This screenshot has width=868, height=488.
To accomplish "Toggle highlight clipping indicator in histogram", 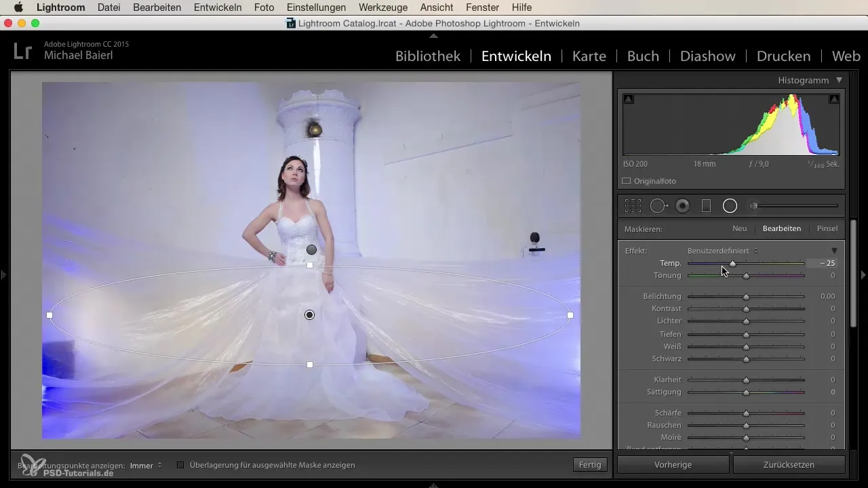I will click(834, 99).
